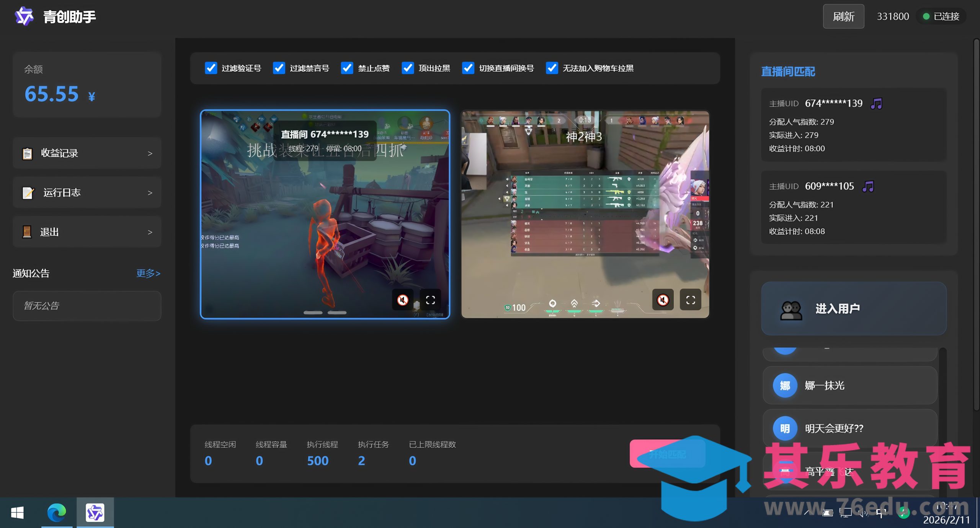Unmute the first live stream video
This screenshot has height=528, width=980.
pyautogui.click(x=402, y=300)
